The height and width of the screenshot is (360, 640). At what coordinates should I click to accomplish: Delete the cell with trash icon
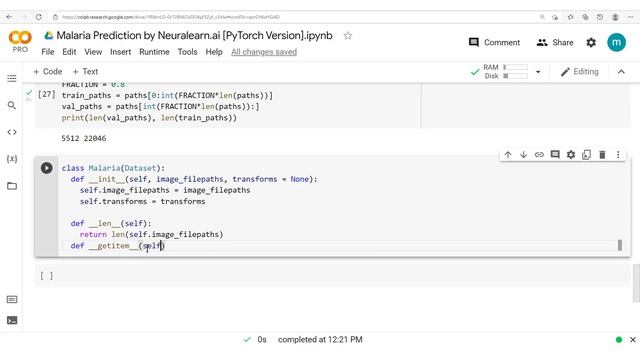pyautogui.click(x=602, y=155)
